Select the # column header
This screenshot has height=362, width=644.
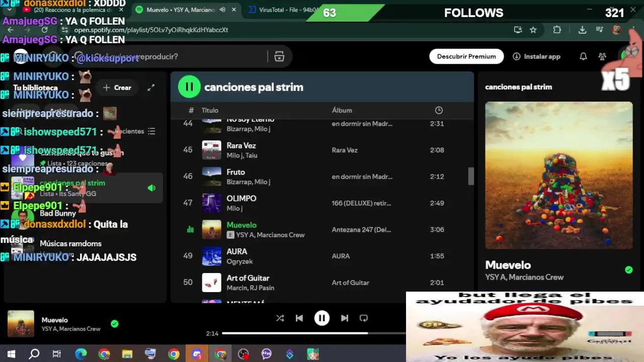191,110
